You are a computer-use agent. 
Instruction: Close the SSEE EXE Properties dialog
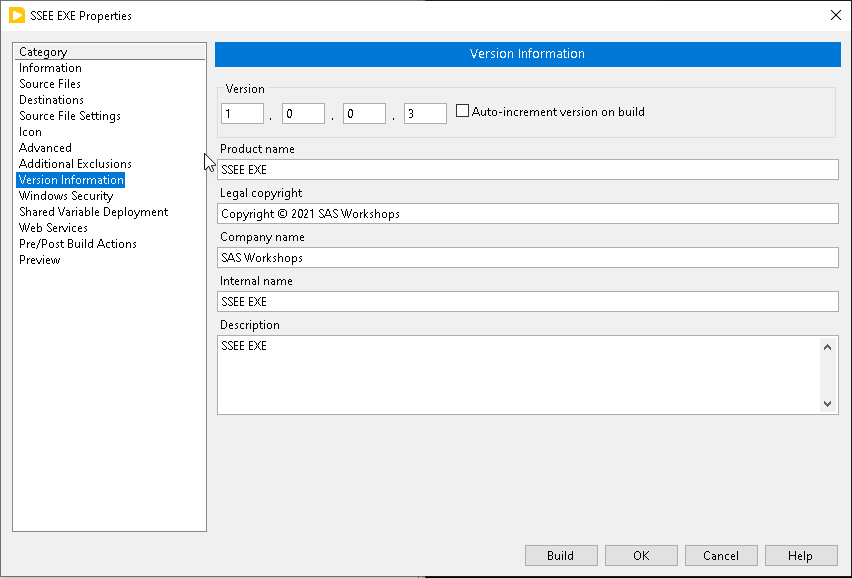click(x=836, y=15)
